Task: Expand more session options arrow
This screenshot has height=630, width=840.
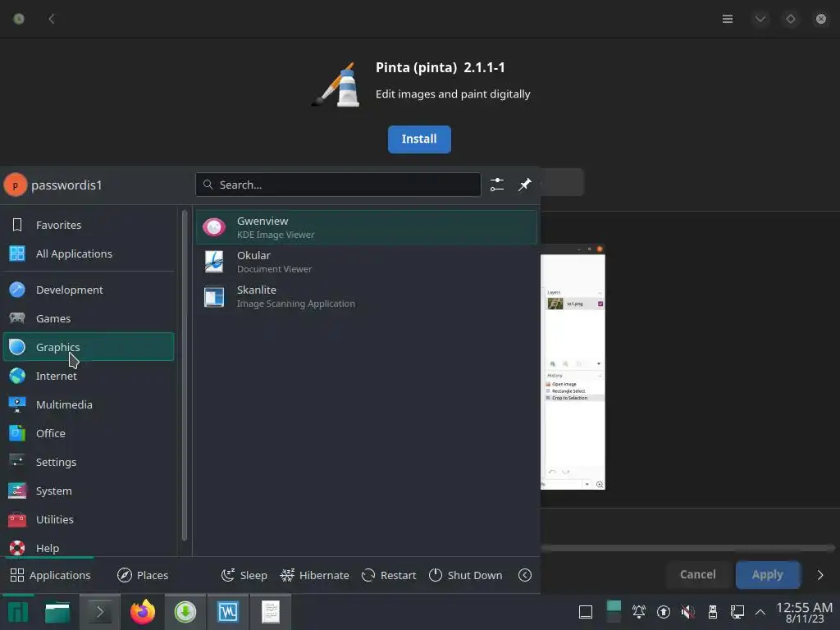Action: [x=525, y=575]
